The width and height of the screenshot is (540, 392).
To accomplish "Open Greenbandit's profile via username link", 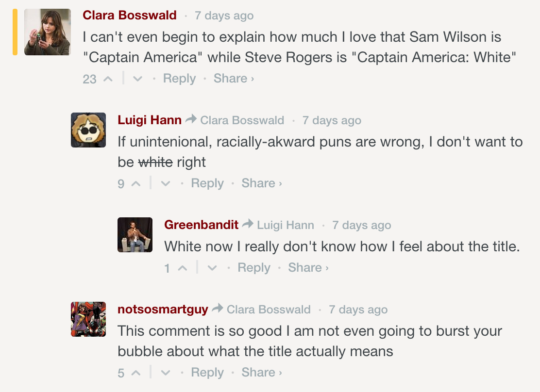I will coord(202,225).
